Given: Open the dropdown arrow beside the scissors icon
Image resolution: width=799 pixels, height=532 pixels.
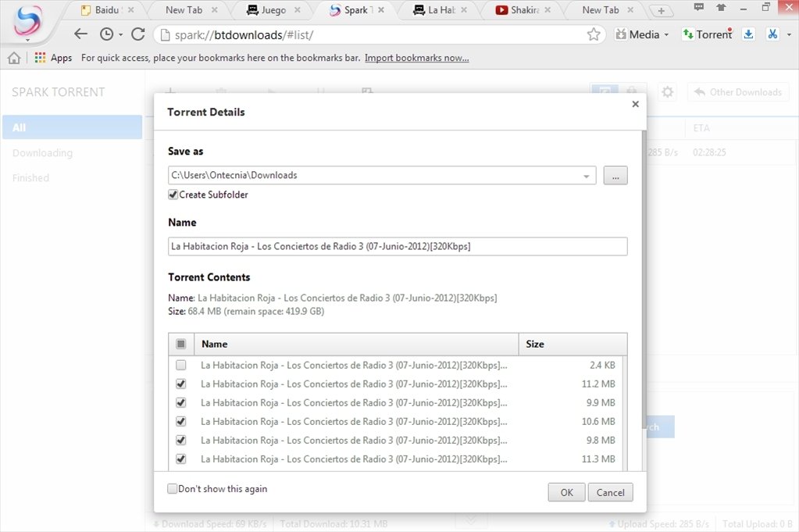Looking at the screenshot, I should (x=789, y=34).
